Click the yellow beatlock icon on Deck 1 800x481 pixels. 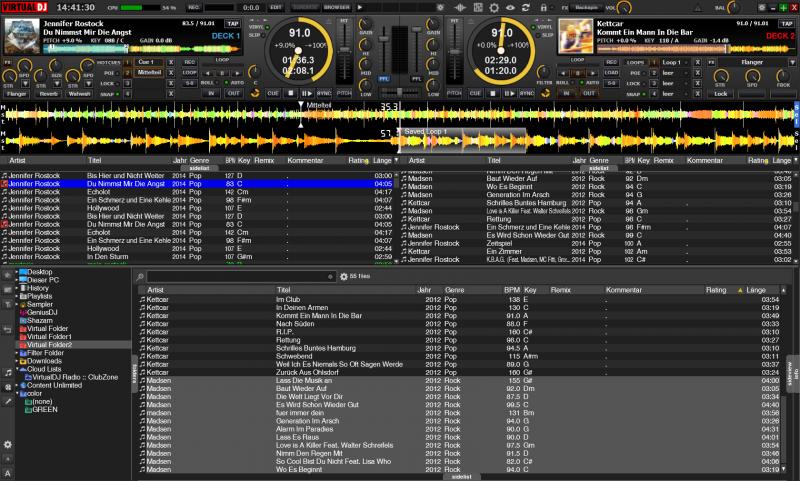[x=255, y=93]
